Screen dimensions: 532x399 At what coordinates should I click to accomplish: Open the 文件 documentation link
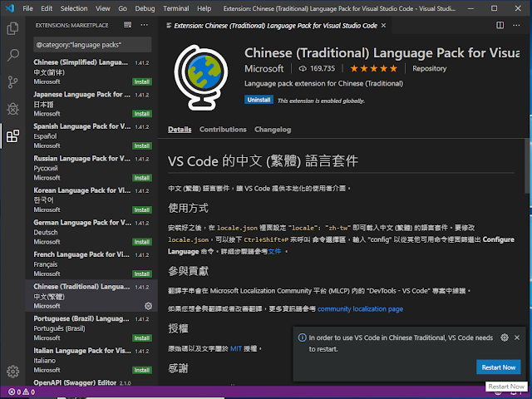[x=274, y=251]
